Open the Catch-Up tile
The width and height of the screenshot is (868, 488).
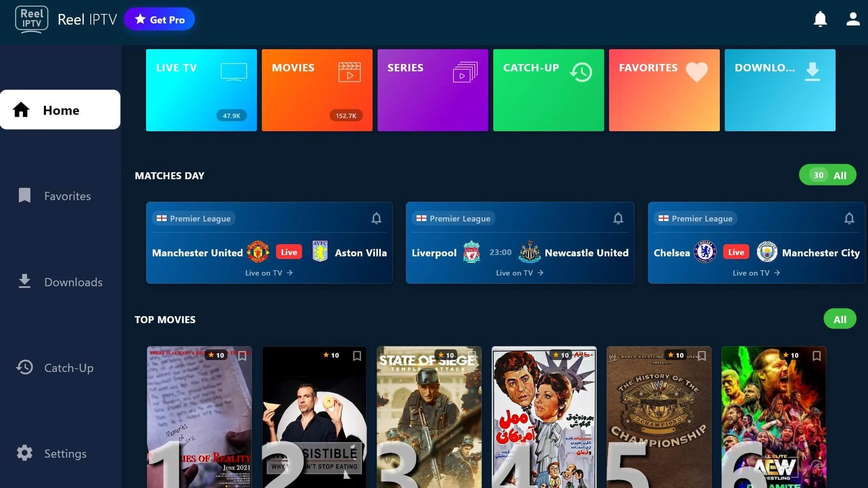(x=548, y=90)
